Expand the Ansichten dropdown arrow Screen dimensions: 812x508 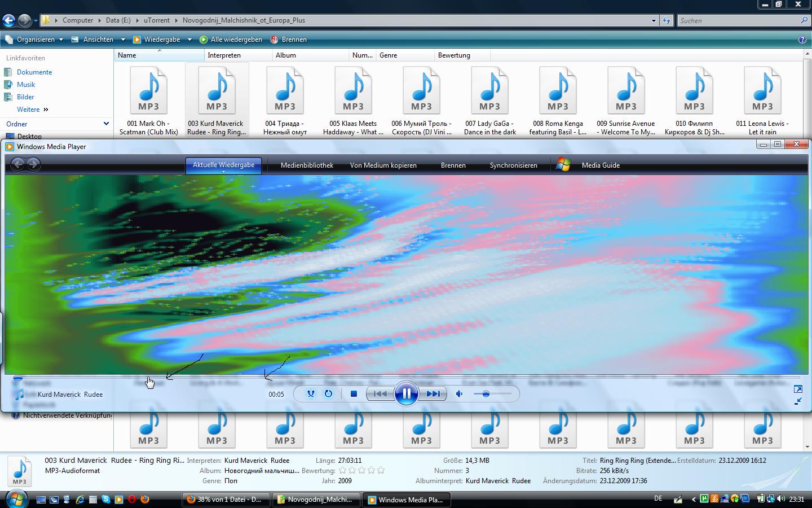[x=123, y=40]
